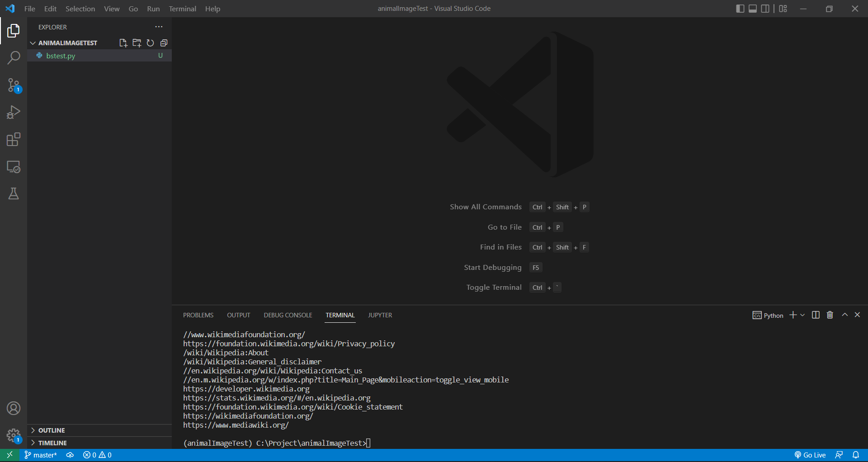Click the Cookie_statement URL in terminal

pos(293,407)
